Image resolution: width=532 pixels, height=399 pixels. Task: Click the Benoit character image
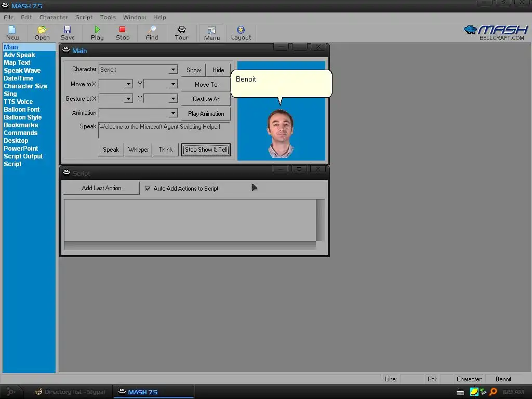281,134
